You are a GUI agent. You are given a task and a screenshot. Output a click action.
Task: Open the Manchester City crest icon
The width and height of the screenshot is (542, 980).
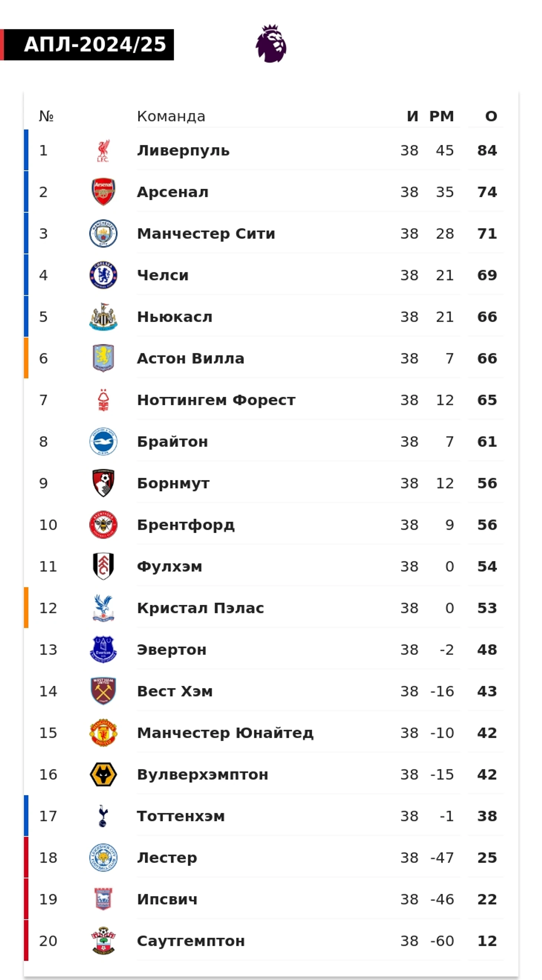point(103,234)
